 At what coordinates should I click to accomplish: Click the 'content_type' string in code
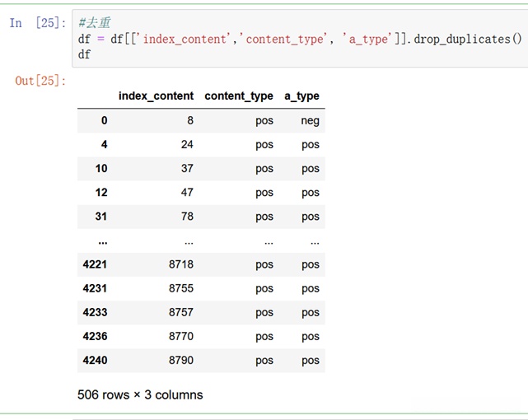coord(284,39)
